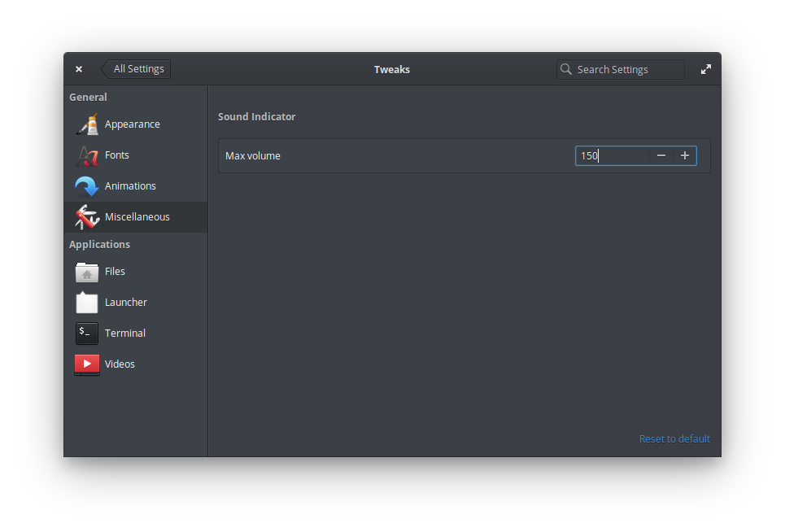Click the Miscellaneous Swiss-knife icon

87,217
